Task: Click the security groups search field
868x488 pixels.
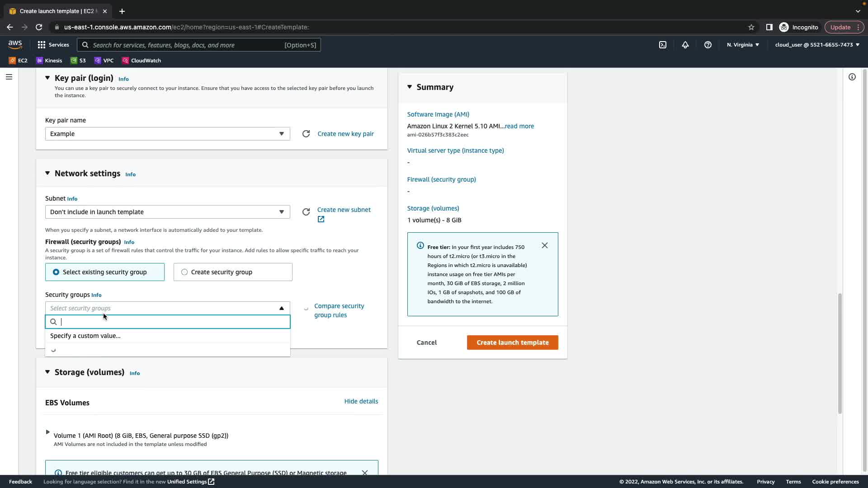Action: pos(174,322)
